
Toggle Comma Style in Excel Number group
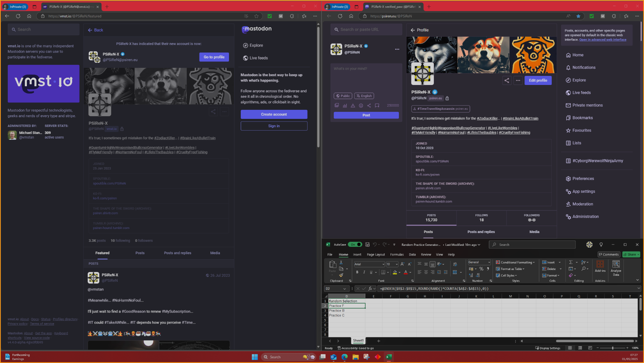(488, 269)
